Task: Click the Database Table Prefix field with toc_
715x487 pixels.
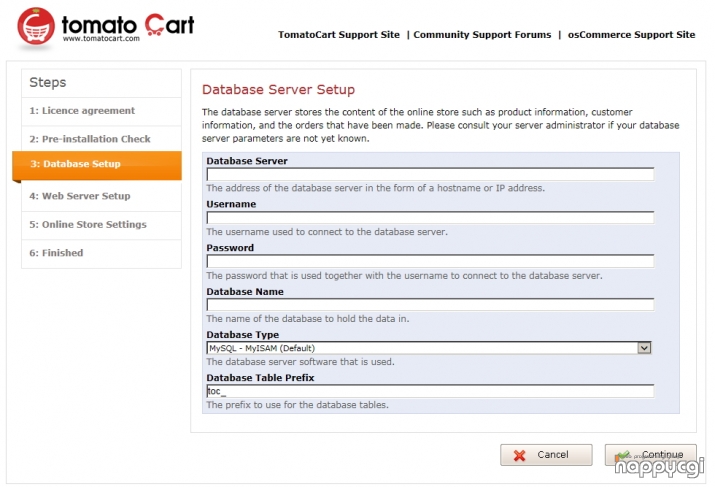Action: pyautogui.click(x=430, y=391)
